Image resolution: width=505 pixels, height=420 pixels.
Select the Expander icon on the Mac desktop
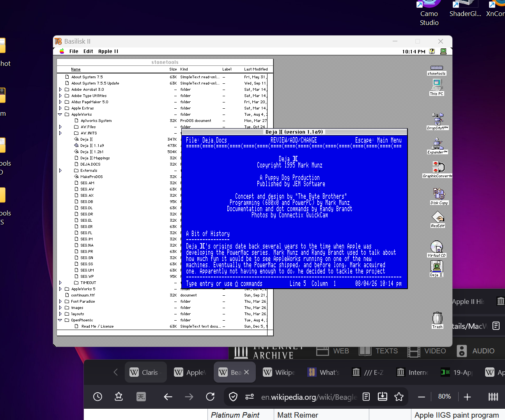click(438, 146)
